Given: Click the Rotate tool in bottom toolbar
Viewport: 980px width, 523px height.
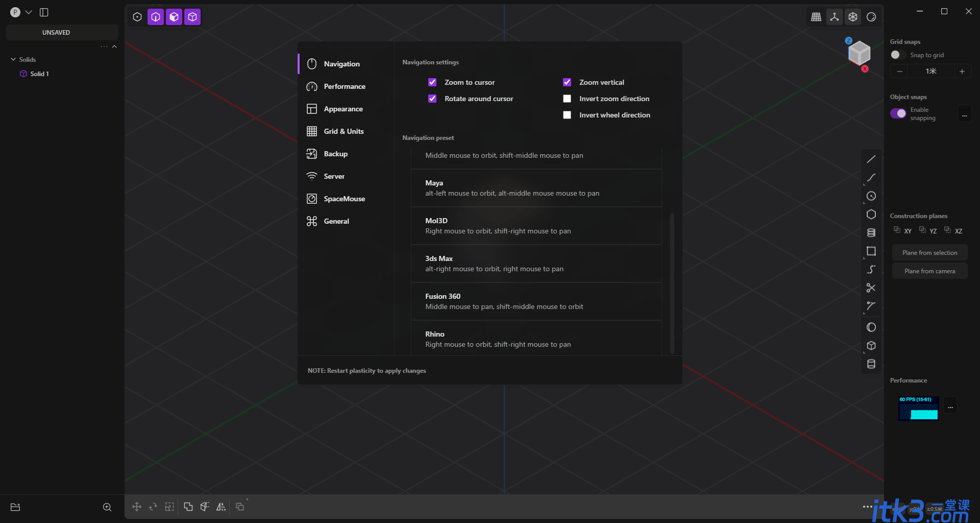Looking at the screenshot, I should coord(153,507).
